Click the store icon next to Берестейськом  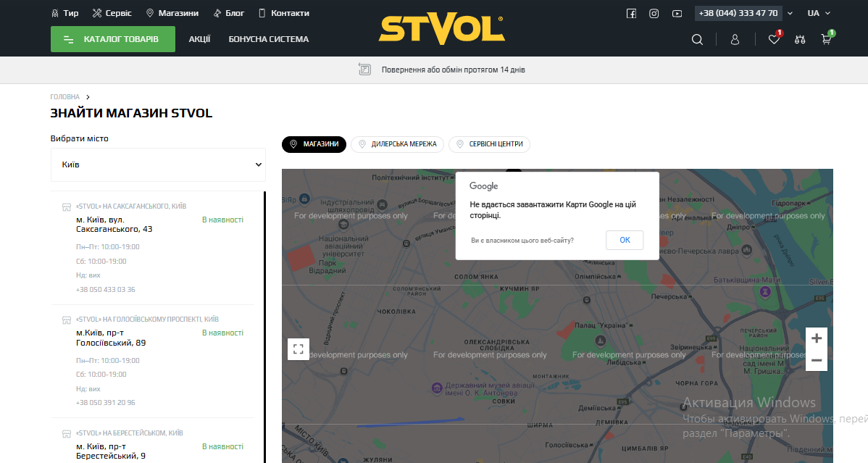coord(67,433)
